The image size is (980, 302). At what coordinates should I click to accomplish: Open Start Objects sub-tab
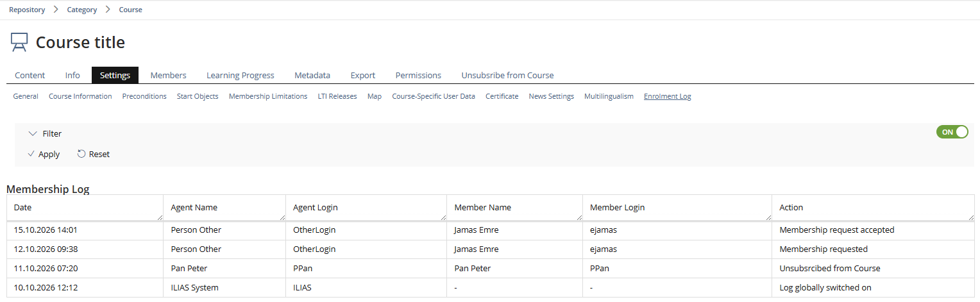198,96
